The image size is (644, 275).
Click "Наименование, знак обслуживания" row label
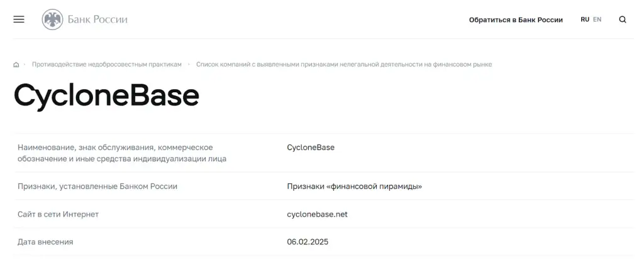click(x=122, y=153)
